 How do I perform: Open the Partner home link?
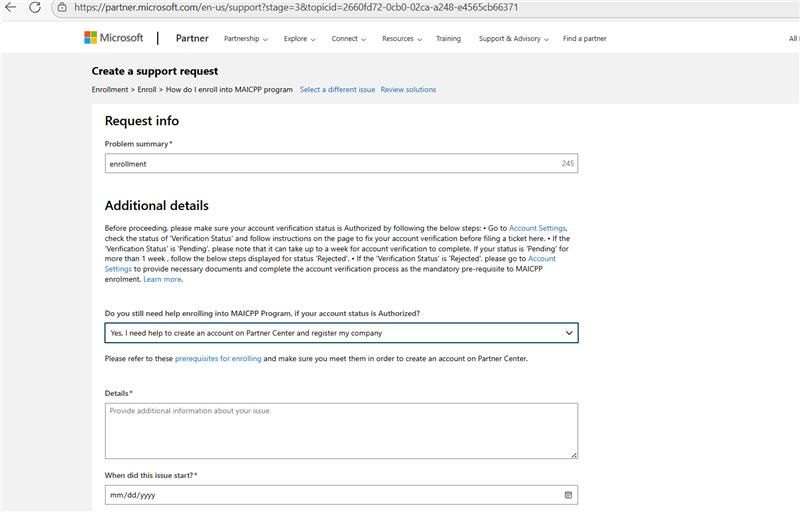point(192,38)
